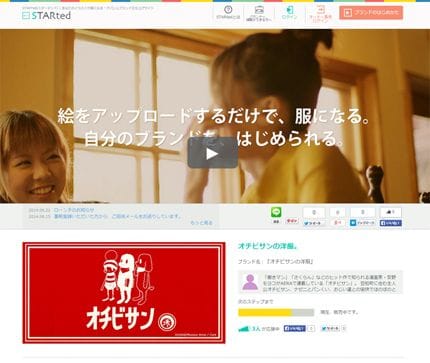
Task: Open the red オチビサン brand thumbnail
Action: click(124, 293)
